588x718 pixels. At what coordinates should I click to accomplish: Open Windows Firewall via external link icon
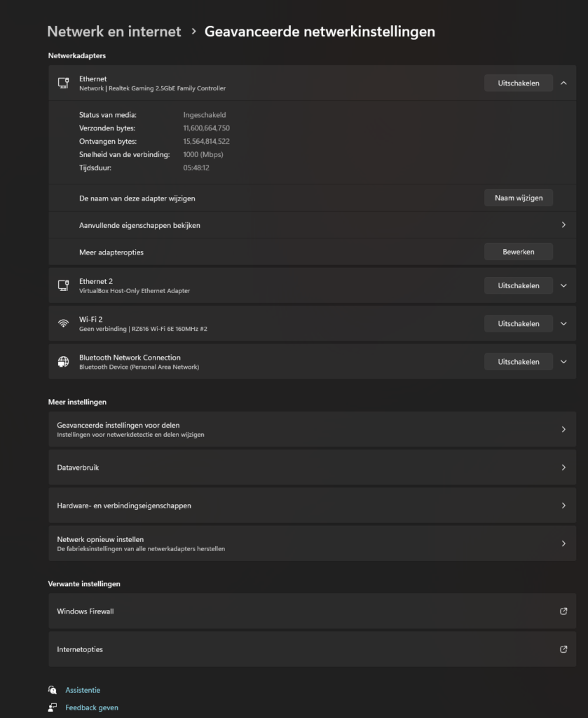click(x=563, y=611)
